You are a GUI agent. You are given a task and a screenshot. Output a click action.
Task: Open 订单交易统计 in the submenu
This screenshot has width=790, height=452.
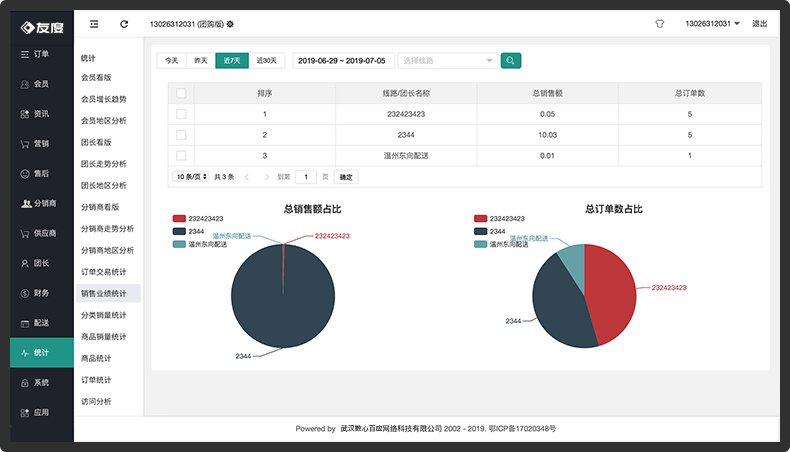pyautogui.click(x=104, y=272)
